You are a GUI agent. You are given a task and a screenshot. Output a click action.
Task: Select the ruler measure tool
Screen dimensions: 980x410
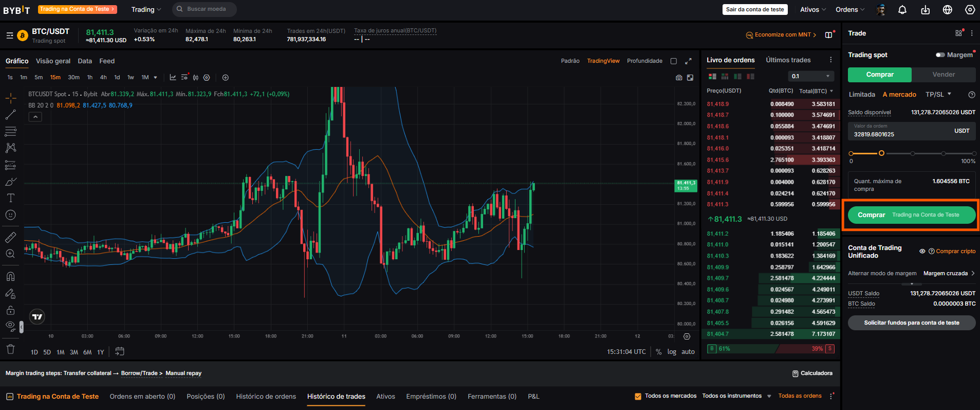(10, 237)
